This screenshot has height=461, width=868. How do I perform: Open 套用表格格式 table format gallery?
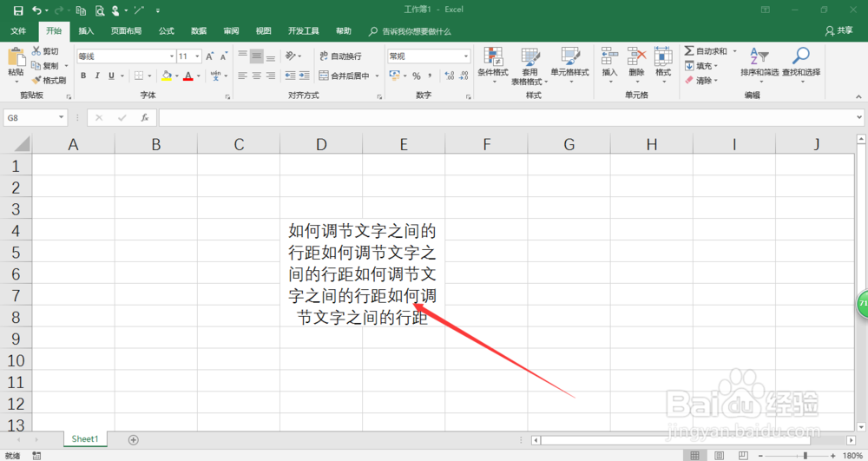529,66
